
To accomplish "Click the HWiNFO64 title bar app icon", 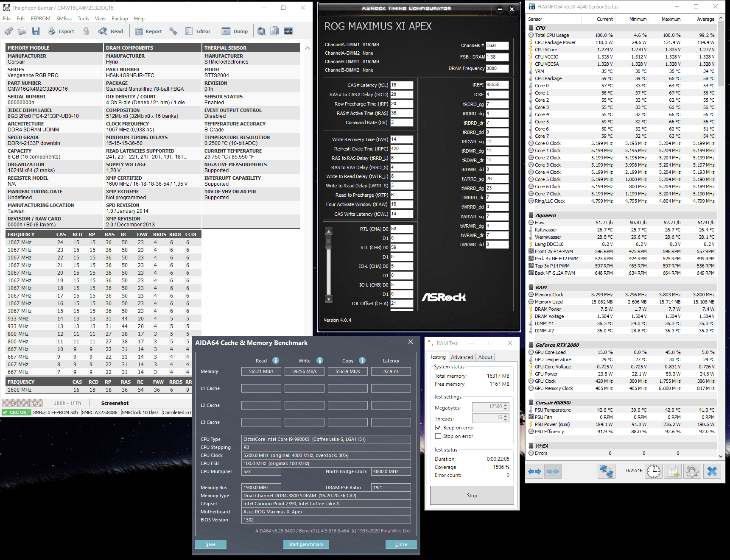I will click(531, 6).
